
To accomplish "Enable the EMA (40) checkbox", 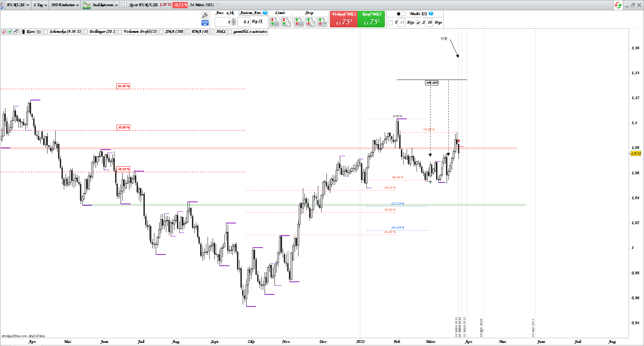I will click(x=188, y=32).
